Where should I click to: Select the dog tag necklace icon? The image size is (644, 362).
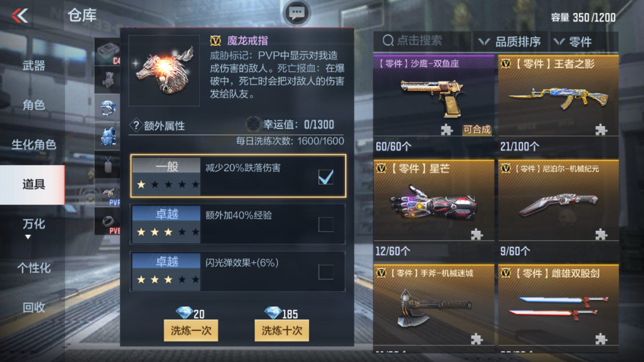(x=107, y=165)
